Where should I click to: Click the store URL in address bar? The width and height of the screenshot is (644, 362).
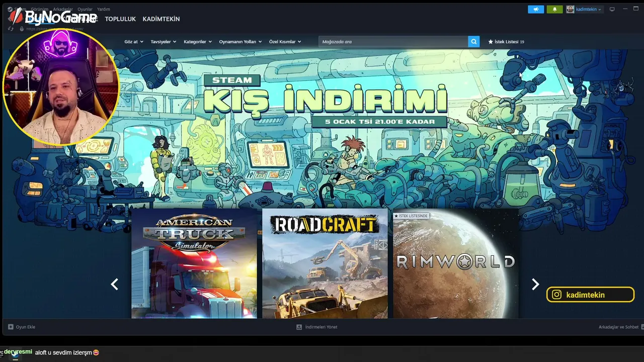(54, 29)
